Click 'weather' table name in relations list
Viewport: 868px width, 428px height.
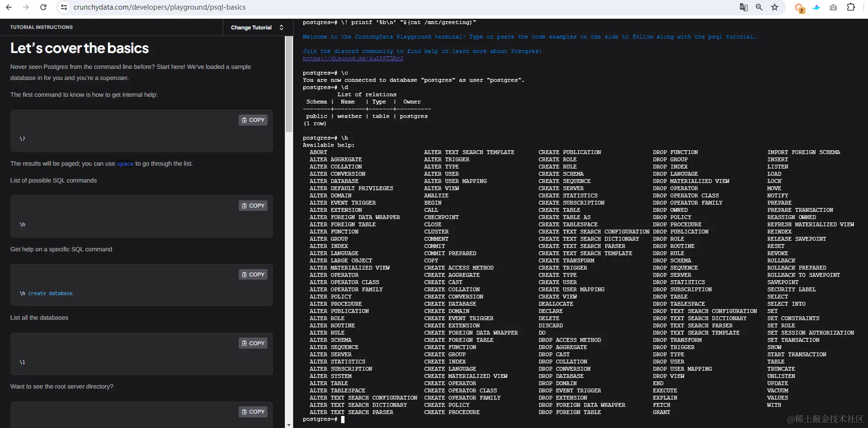[349, 116]
